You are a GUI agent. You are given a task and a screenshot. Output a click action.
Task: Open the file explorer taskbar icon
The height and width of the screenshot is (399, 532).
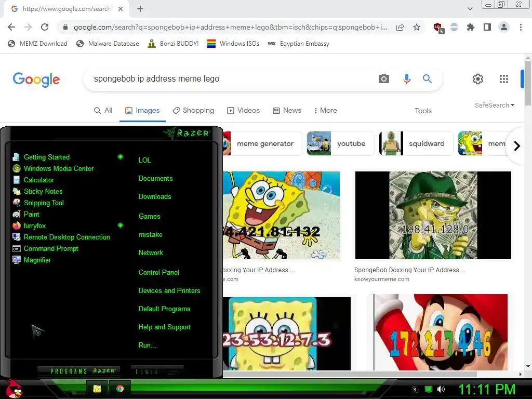click(x=97, y=389)
